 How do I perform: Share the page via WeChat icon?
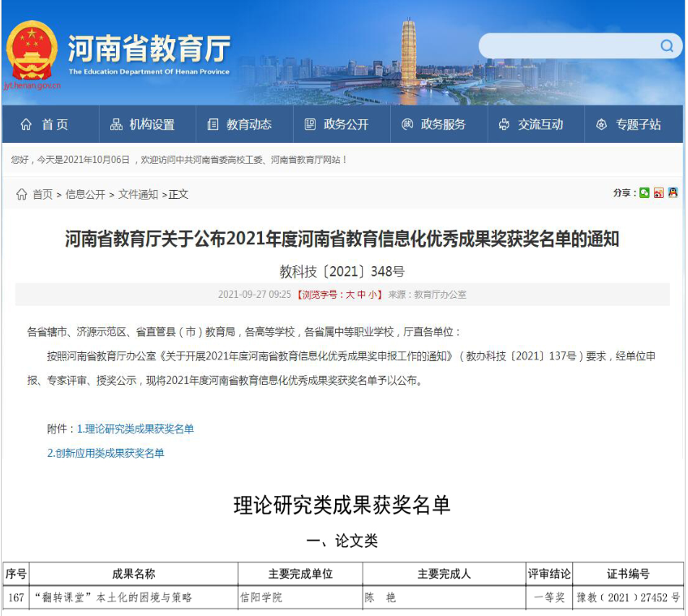tap(644, 192)
